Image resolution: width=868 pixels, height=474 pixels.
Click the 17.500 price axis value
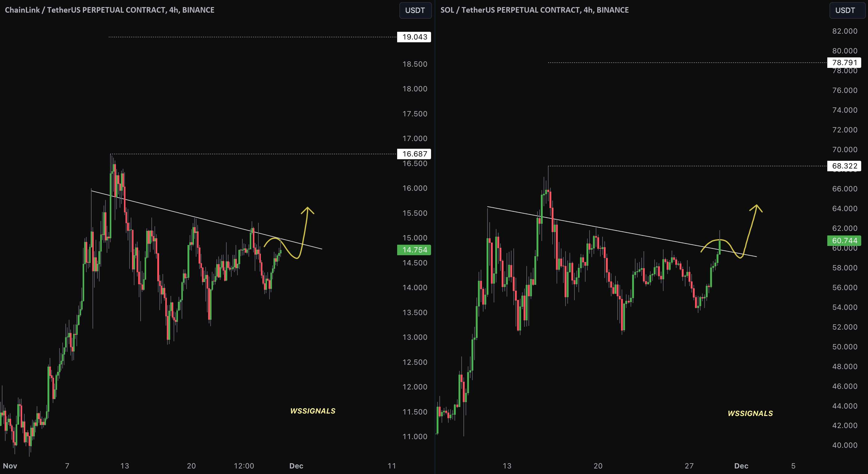coord(415,114)
